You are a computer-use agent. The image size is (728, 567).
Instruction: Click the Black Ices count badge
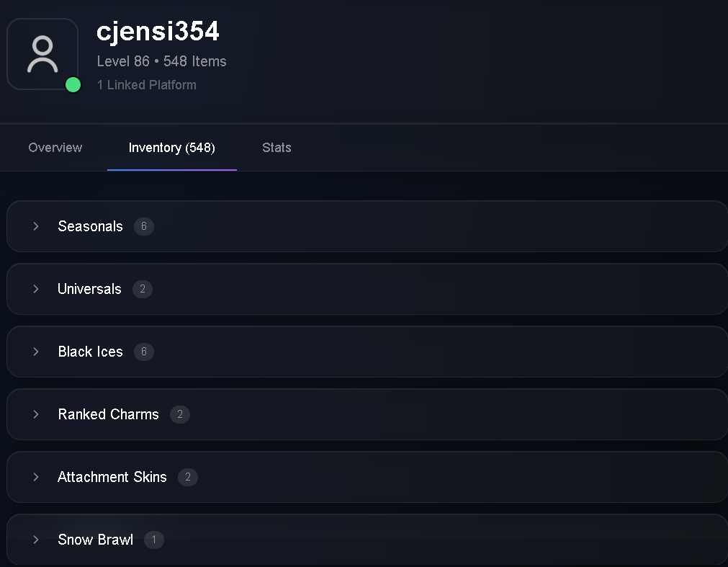pos(144,352)
